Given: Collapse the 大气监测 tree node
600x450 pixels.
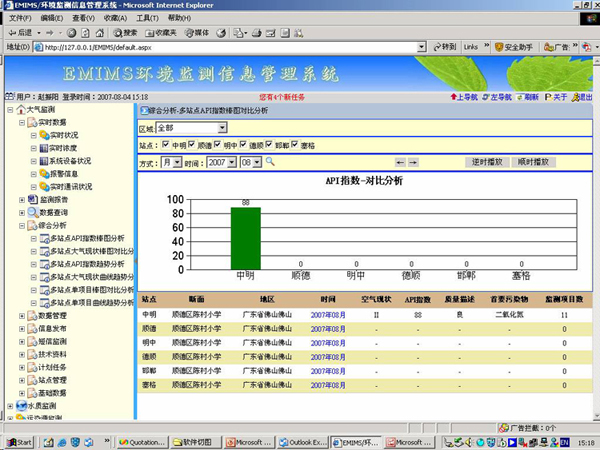Looking at the screenshot, I should pyautogui.click(x=10, y=110).
